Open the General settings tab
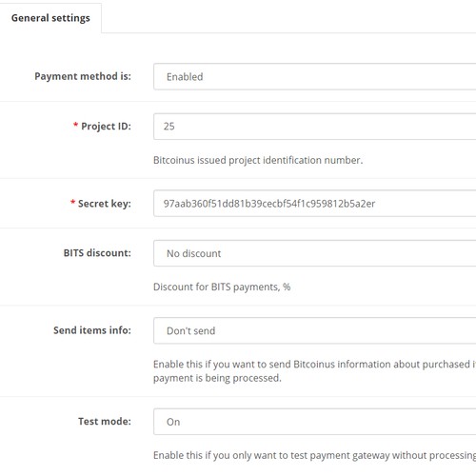This screenshot has width=476, height=476. point(50,18)
